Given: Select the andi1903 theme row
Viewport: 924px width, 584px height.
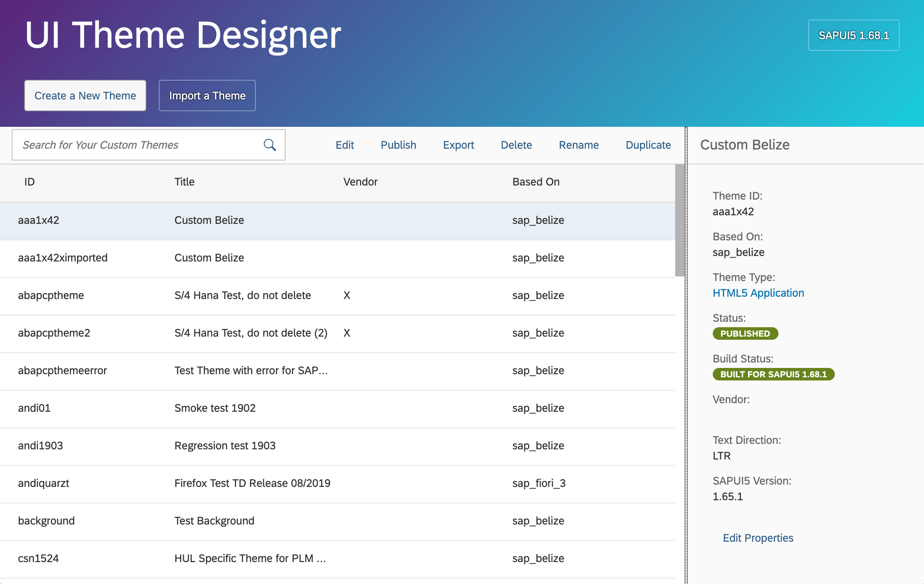Looking at the screenshot, I should pos(338,446).
